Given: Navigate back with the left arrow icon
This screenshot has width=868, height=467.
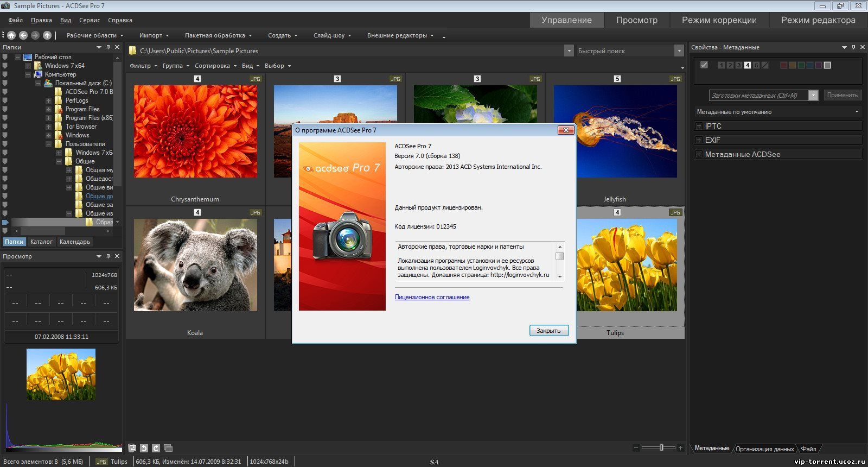Looking at the screenshot, I should tap(23, 35).
